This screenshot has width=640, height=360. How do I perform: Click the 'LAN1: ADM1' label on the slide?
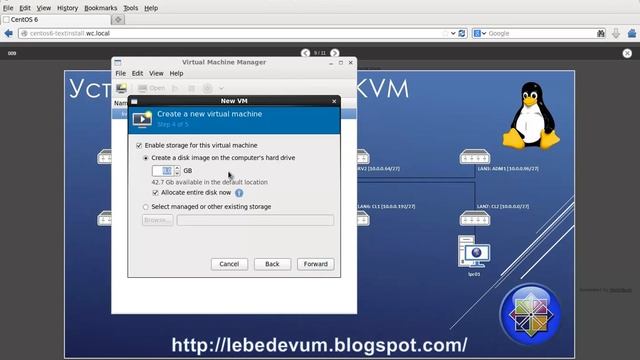508,169
